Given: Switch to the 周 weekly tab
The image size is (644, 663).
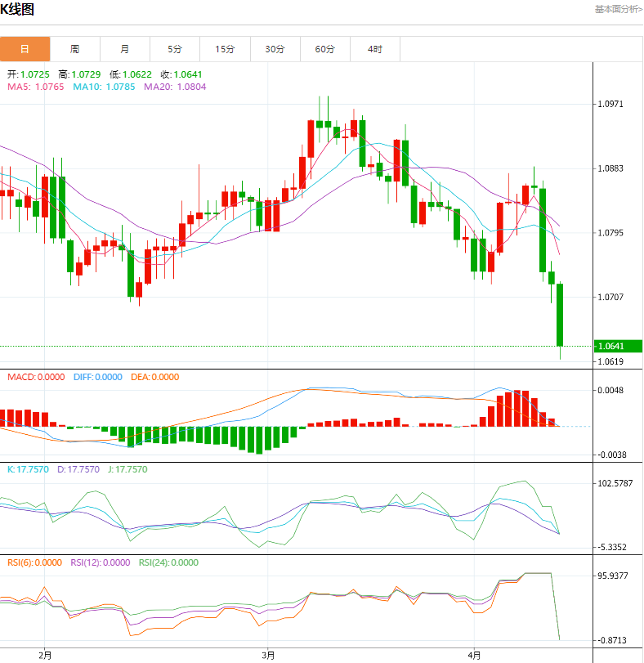Looking at the screenshot, I should (75, 49).
